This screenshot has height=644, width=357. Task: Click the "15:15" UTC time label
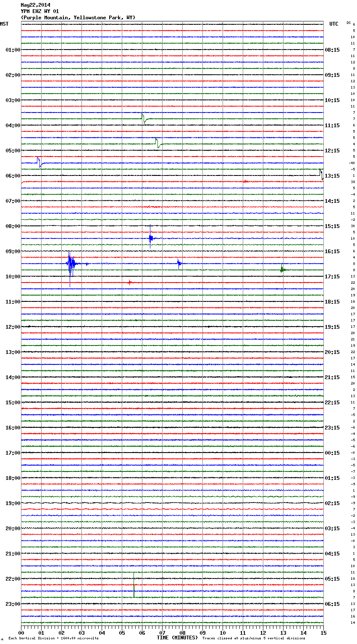coord(332,226)
